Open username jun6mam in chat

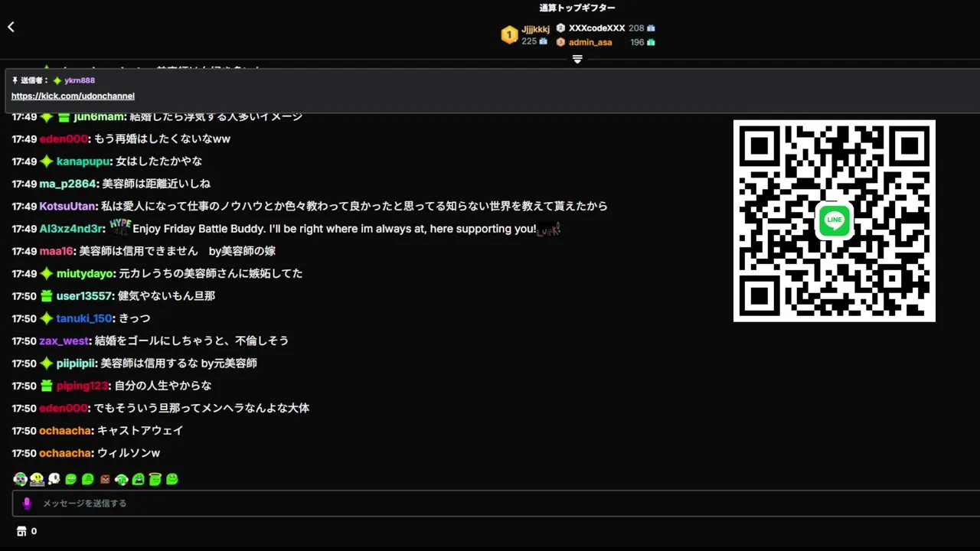coord(99,117)
